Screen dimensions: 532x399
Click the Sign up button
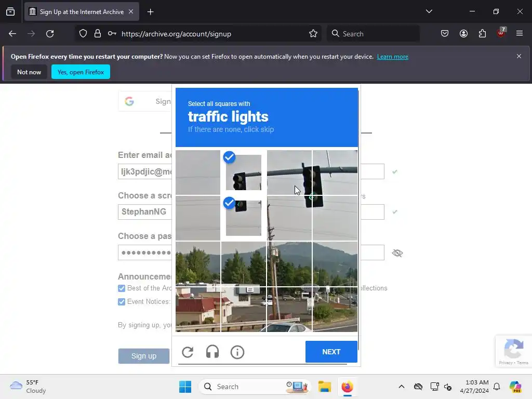pos(144,356)
